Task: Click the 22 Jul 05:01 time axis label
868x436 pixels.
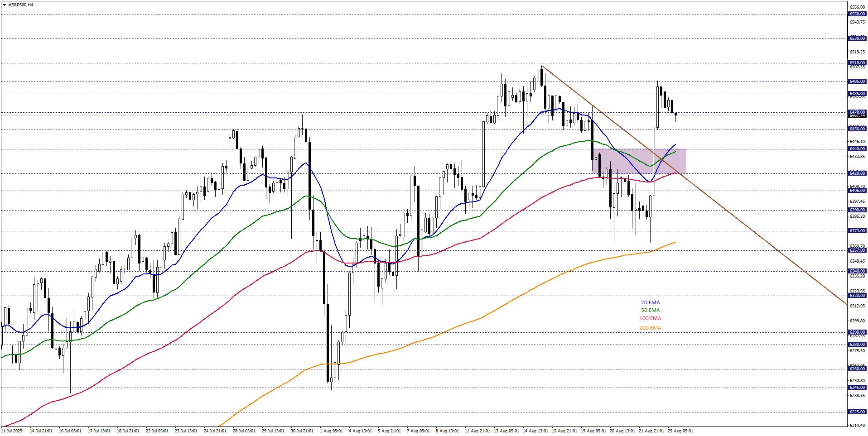Action: (157, 431)
